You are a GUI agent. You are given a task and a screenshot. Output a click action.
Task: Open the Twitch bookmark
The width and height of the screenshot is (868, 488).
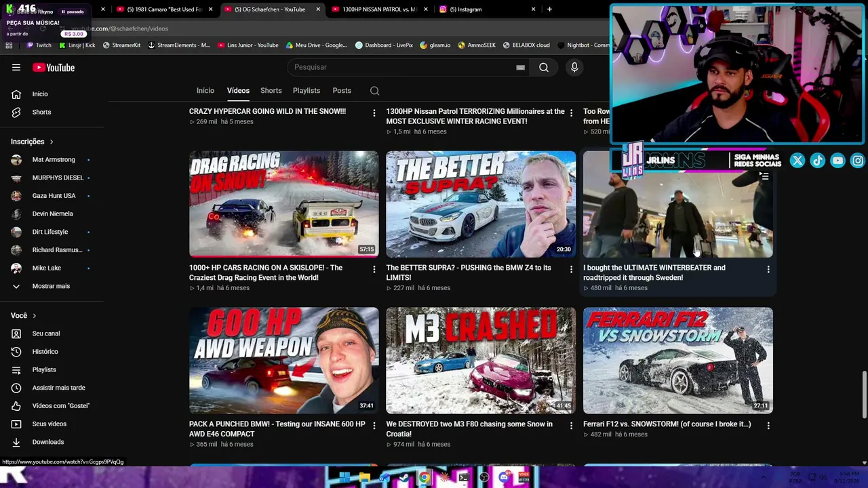pyautogui.click(x=39, y=45)
